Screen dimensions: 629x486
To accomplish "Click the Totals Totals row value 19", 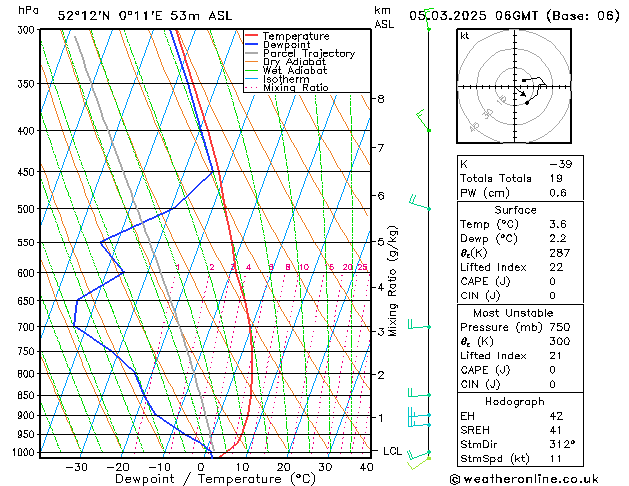I will pos(556,178).
